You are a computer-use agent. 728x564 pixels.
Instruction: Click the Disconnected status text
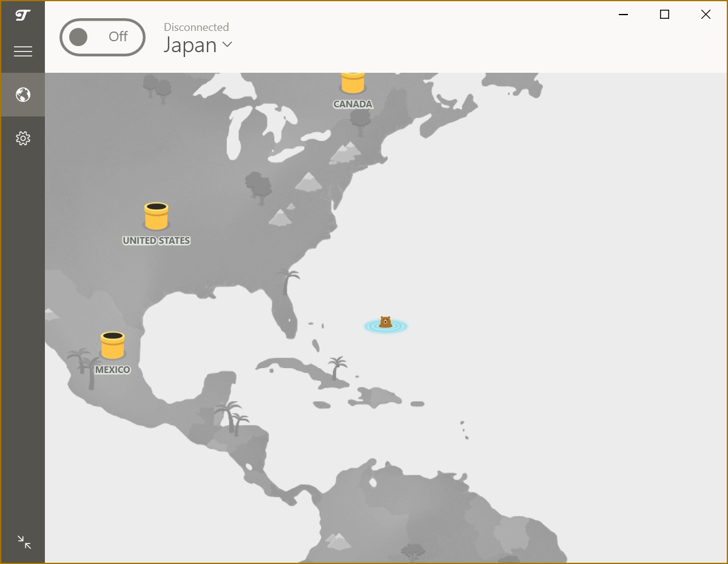(x=197, y=27)
